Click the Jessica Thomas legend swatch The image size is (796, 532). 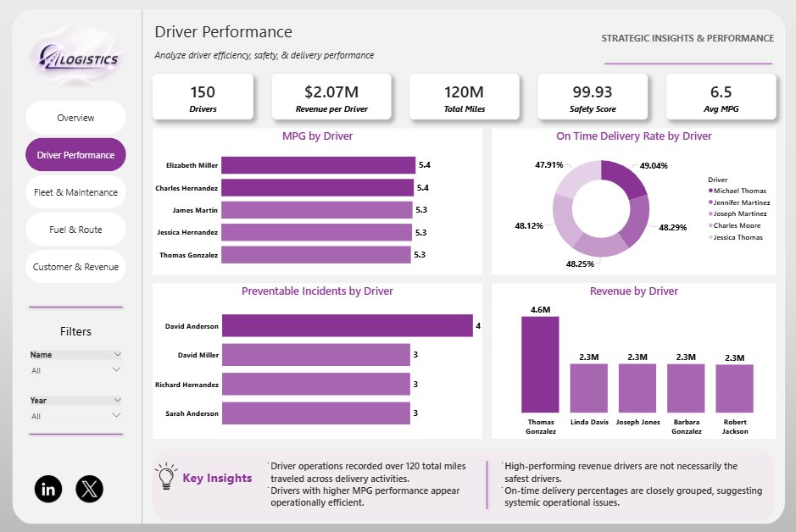pyautogui.click(x=710, y=237)
